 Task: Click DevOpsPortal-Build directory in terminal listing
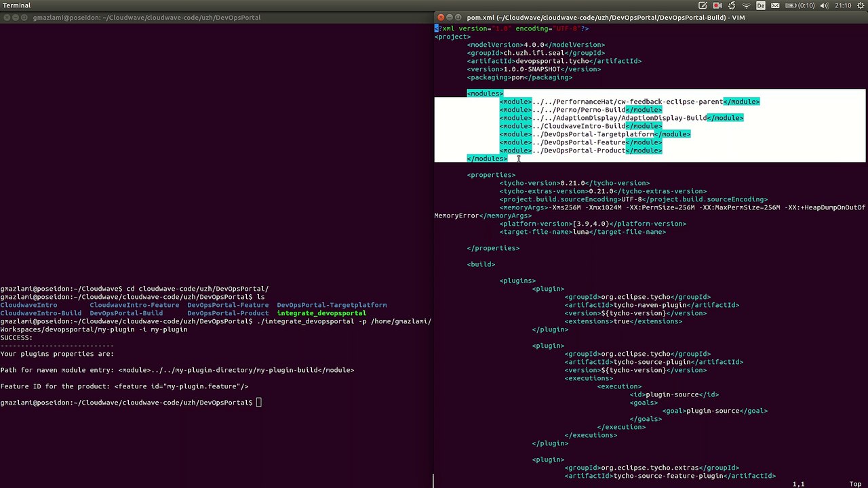point(126,313)
